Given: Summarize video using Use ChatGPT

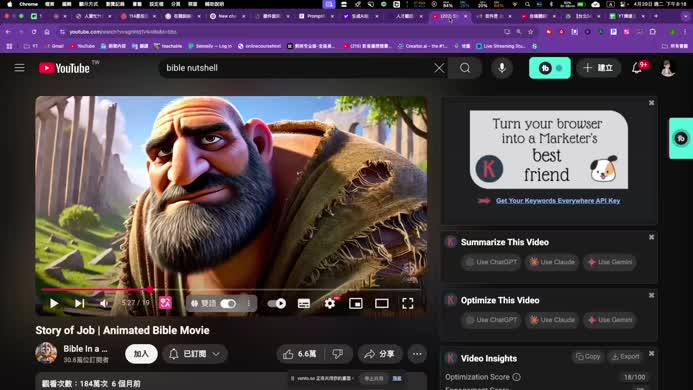Looking at the screenshot, I should pyautogui.click(x=491, y=262).
